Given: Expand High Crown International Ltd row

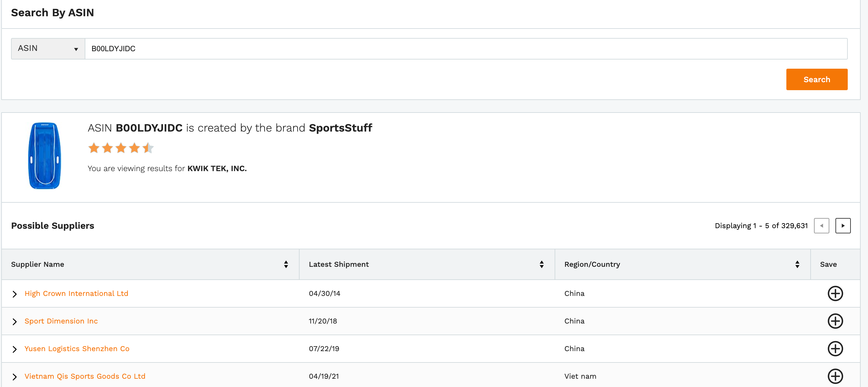Looking at the screenshot, I should point(14,294).
